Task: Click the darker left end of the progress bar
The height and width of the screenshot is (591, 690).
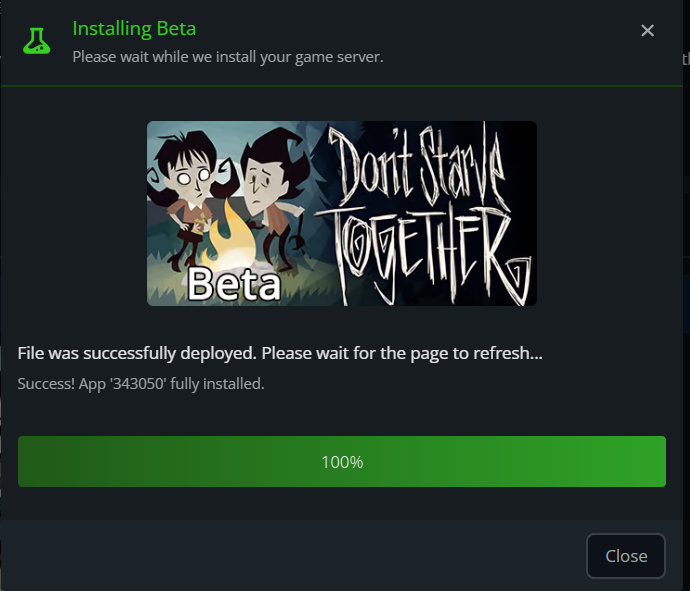Action: point(50,462)
